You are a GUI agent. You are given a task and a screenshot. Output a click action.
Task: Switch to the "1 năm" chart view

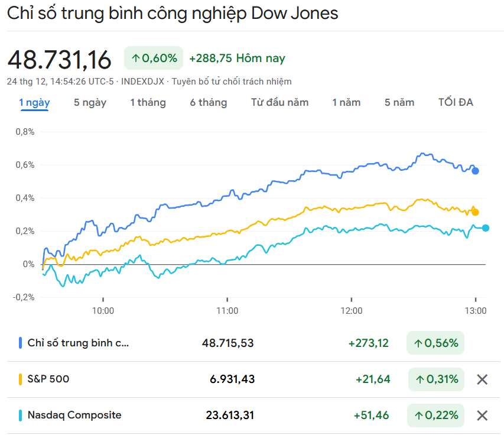[346, 102]
